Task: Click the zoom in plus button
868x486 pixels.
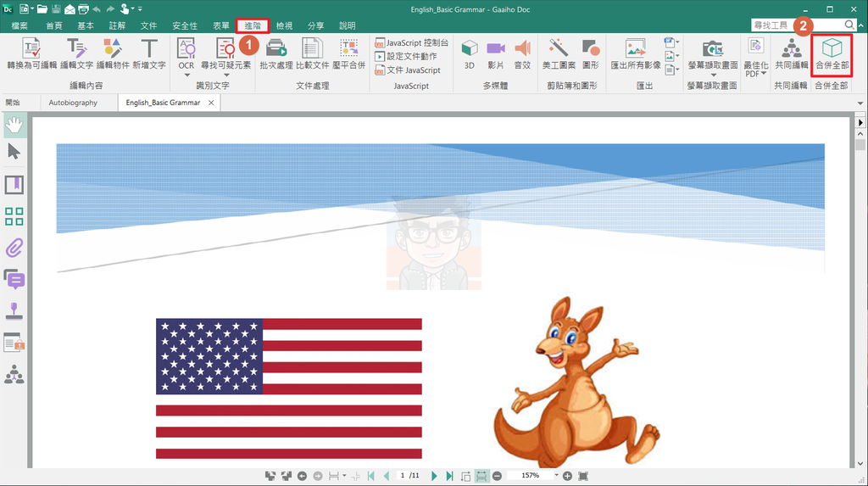Action: click(567, 476)
